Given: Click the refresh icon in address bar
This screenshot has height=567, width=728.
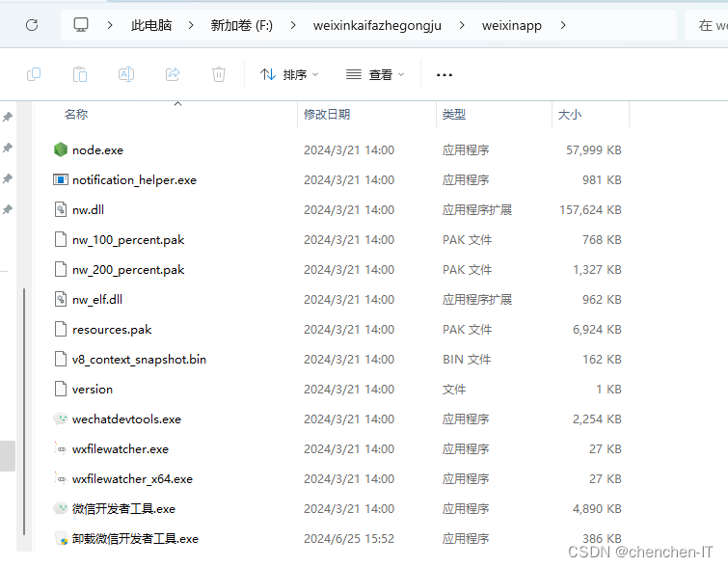Looking at the screenshot, I should [32, 25].
